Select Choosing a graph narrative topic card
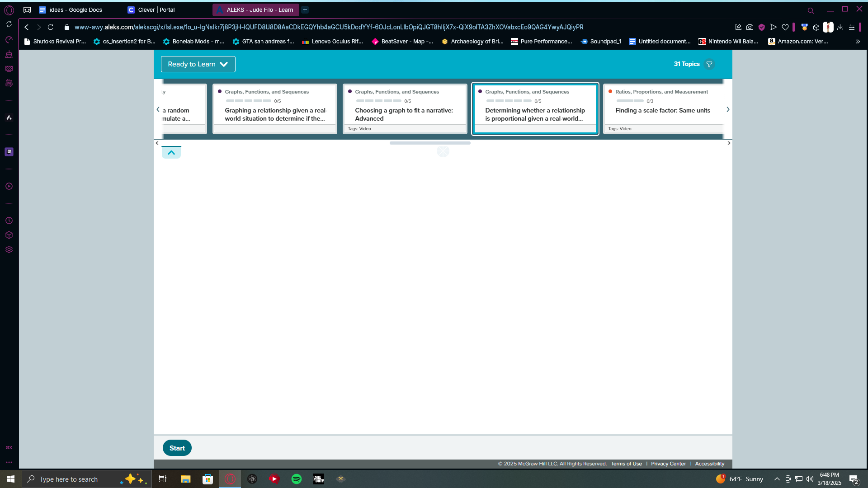 tap(404, 109)
